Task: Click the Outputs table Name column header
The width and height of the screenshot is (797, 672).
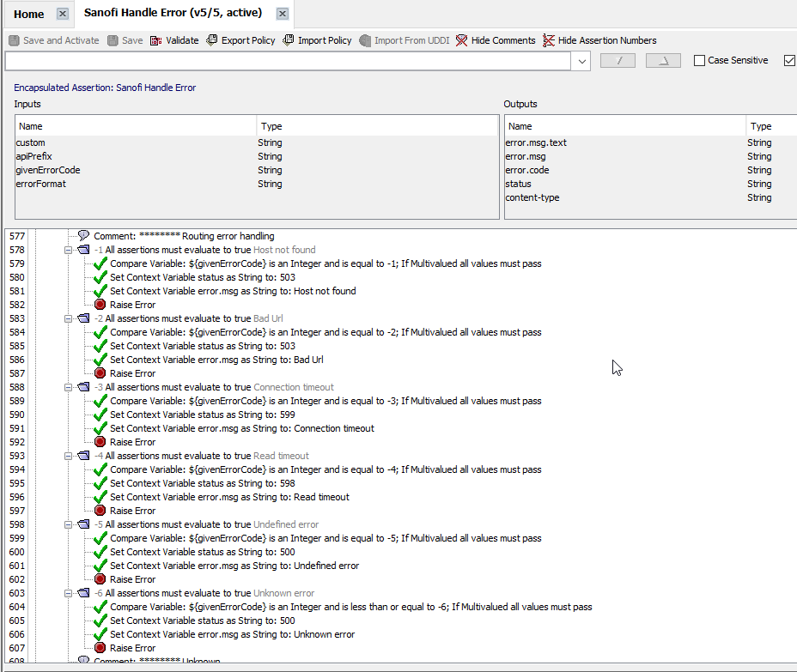Action: (625, 126)
